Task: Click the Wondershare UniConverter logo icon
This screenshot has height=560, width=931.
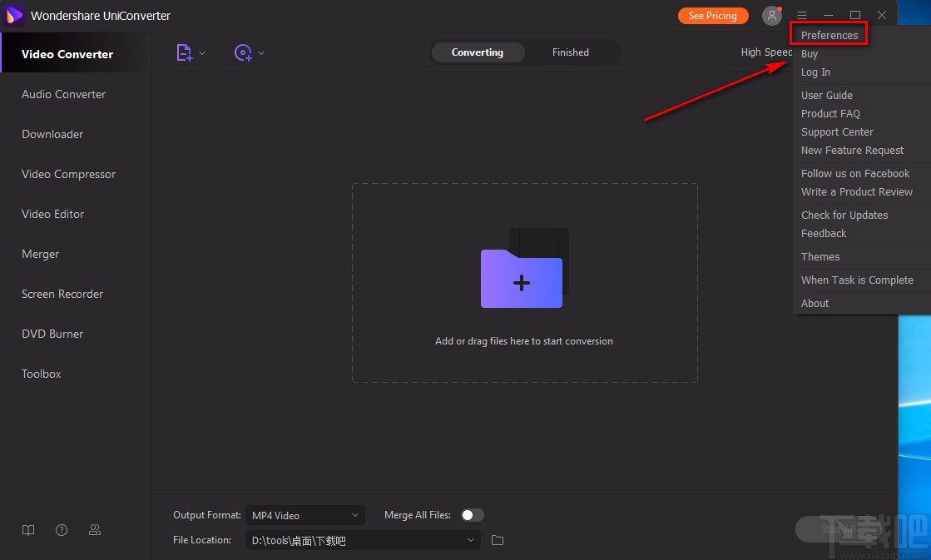Action: coord(13,16)
